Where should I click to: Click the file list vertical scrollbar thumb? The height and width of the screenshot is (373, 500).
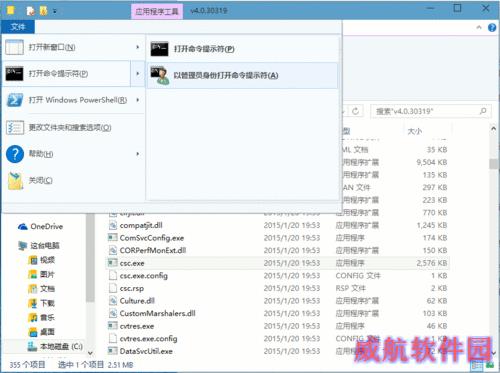pos(493,164)
